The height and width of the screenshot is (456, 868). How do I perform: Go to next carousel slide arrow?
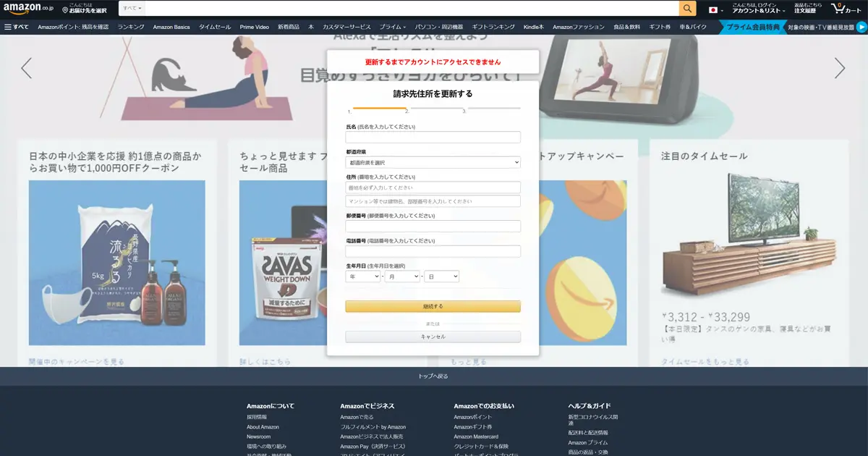click(x=839, y=68)
